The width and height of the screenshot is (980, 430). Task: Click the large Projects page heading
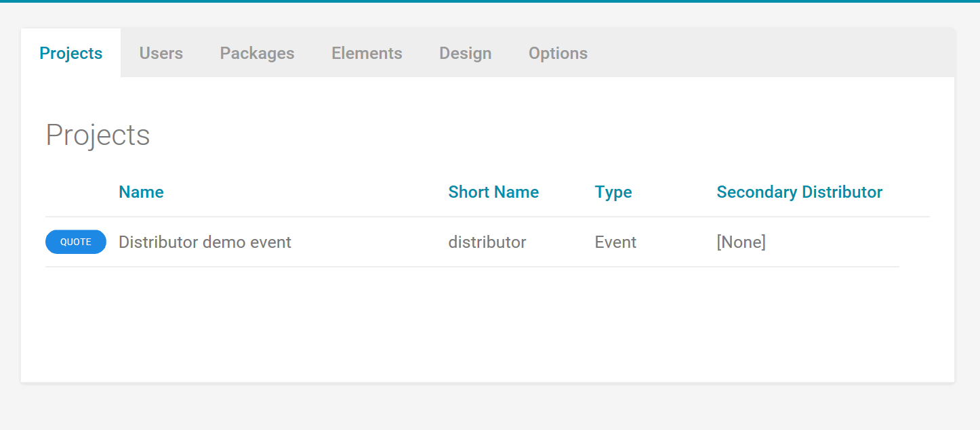[x=98, y=135]
